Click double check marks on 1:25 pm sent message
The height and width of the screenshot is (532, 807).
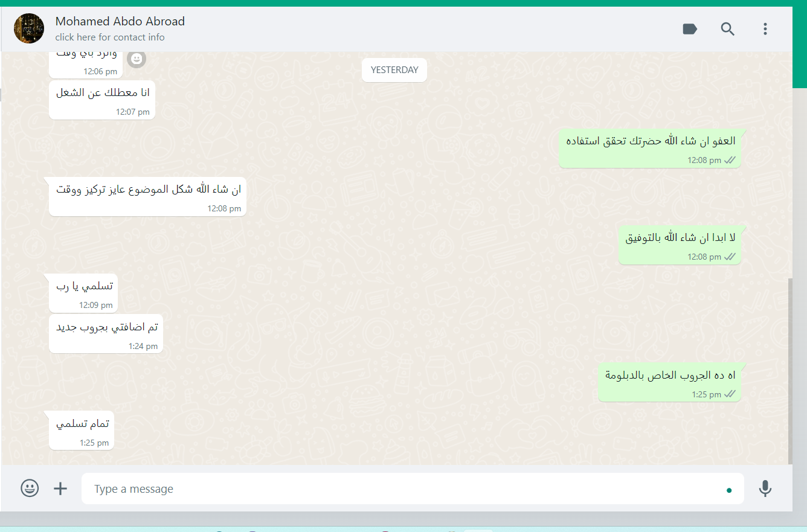pos(730,394)
